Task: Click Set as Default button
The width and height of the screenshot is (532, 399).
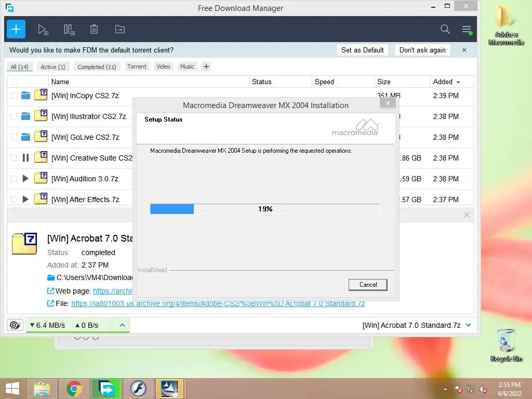Action: (362, 50)
